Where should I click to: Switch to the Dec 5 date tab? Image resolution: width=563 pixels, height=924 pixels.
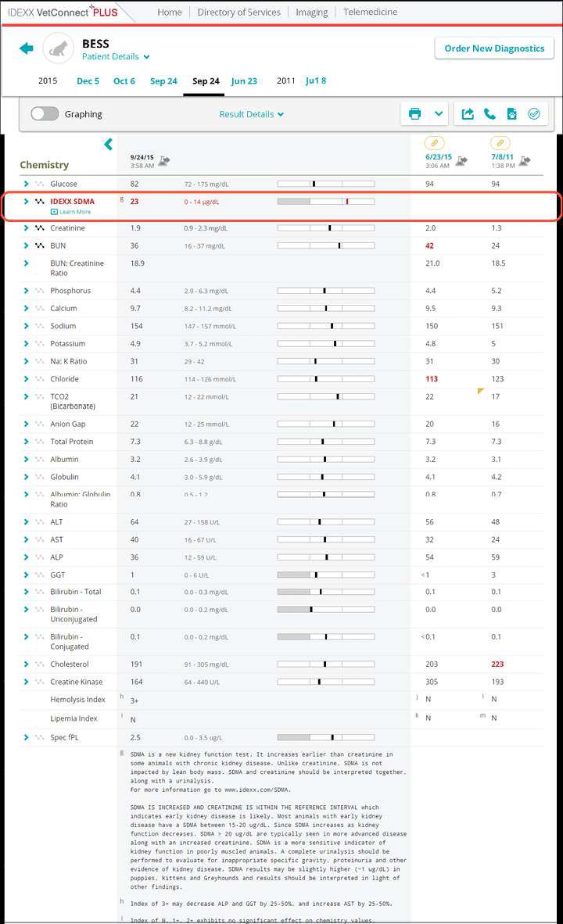click(x=88, y=81)
